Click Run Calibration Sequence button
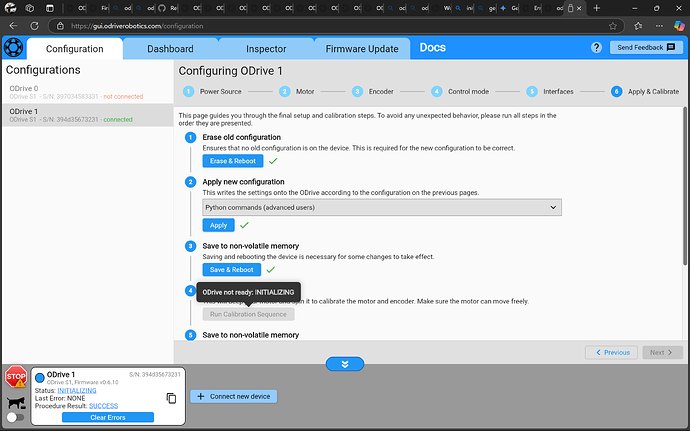 pos(248,314)
